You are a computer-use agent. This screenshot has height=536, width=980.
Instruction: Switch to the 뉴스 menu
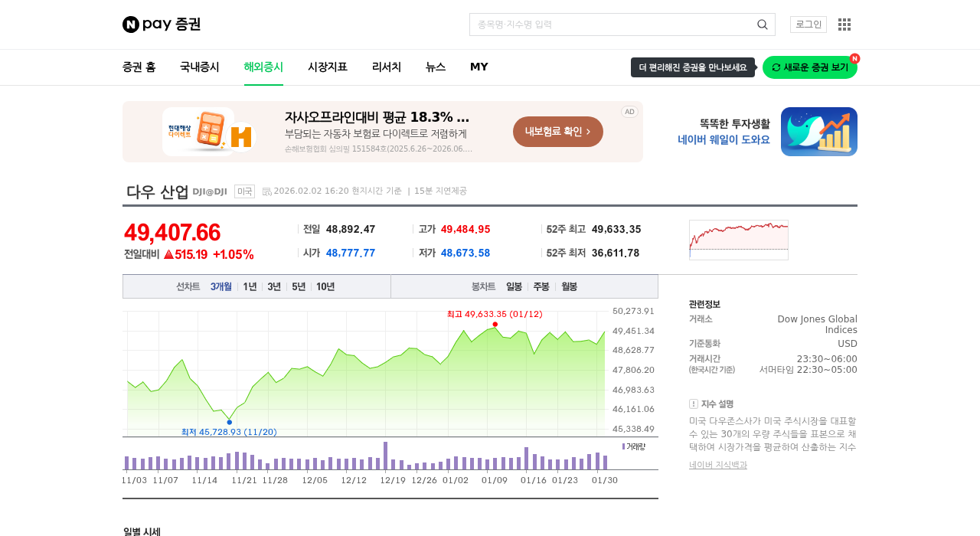point(435,67)
